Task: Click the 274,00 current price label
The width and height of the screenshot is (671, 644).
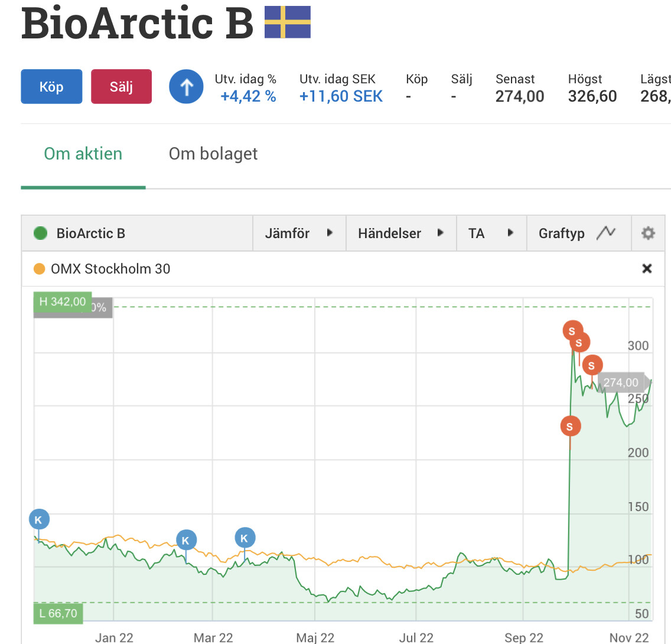Action: tap(620, 383)
